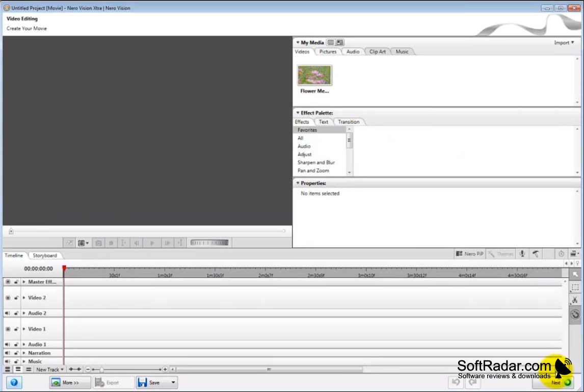Click the Undo arrow button
The width and height of the screenshot is (584, 392).
456,382
